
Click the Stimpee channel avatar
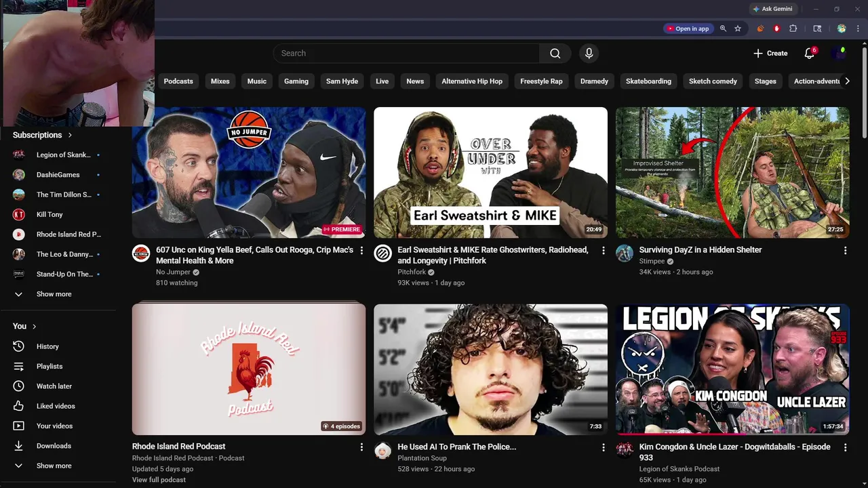coord(625,253)
